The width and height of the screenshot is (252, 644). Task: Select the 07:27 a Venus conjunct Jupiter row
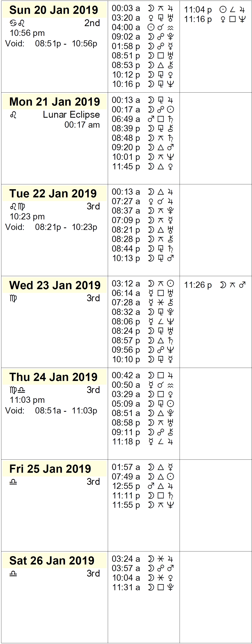143,201
